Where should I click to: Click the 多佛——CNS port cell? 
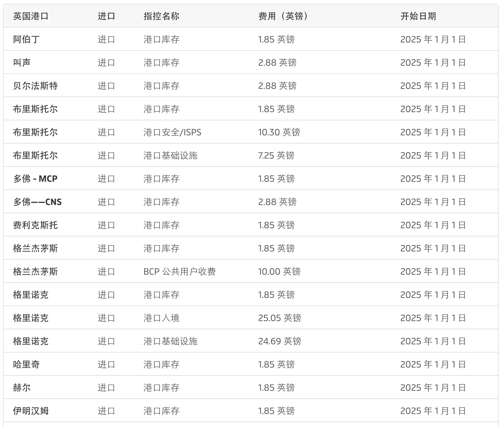point(37,202)
